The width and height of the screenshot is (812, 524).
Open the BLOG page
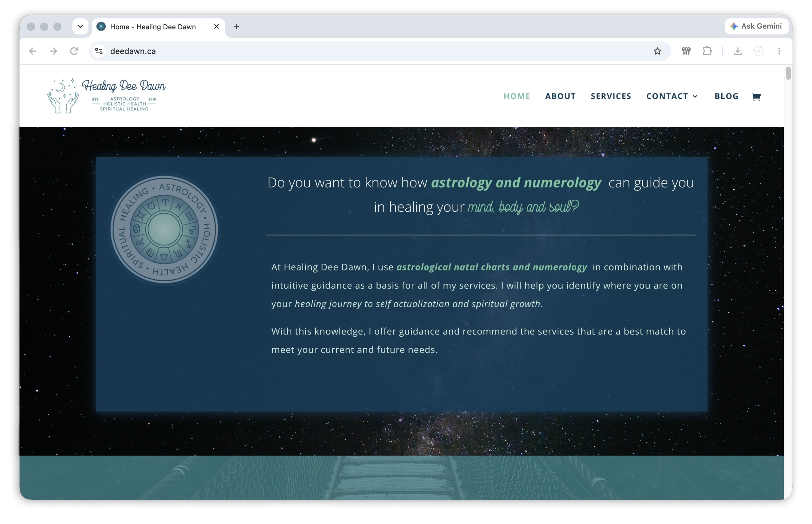click(x=726, y=96)
